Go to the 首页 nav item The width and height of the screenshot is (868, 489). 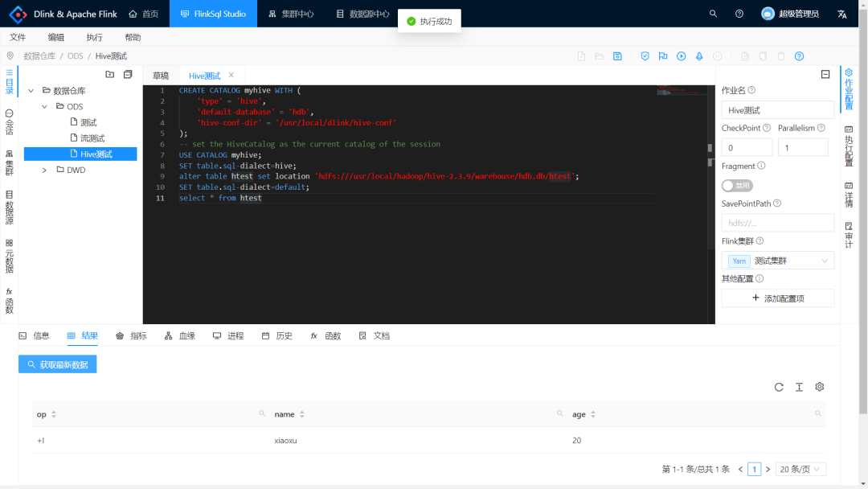pyautogui.click(x=143, y=14)
